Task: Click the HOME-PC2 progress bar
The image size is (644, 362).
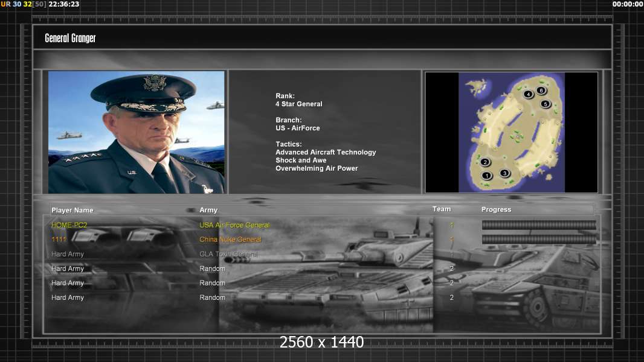Action: pos(539,224)
